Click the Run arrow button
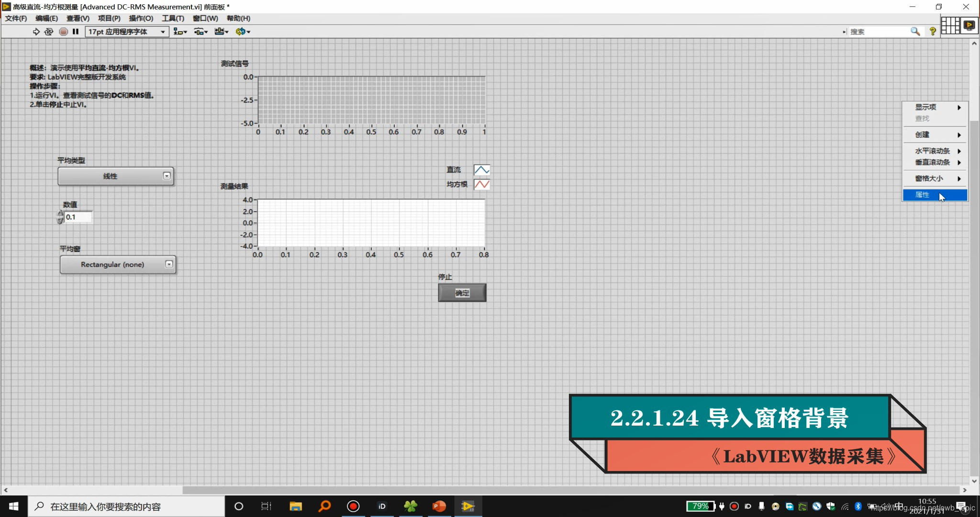 tap(36, 32)
